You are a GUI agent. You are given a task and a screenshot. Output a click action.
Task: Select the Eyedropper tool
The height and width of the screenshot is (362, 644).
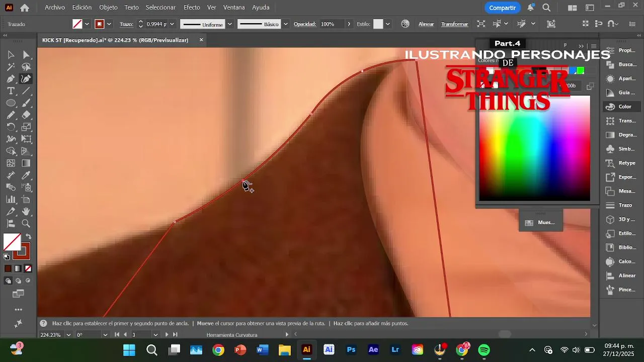coord(26,175)
